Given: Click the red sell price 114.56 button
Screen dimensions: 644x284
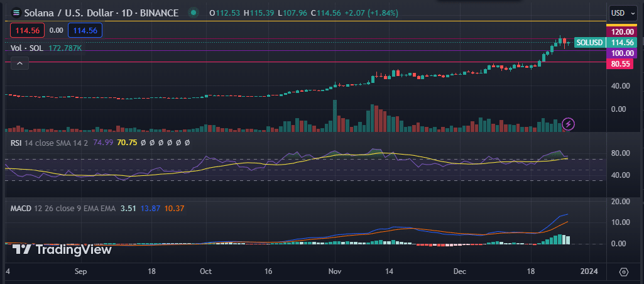Looking at the screenshot, I should point(26,30).
